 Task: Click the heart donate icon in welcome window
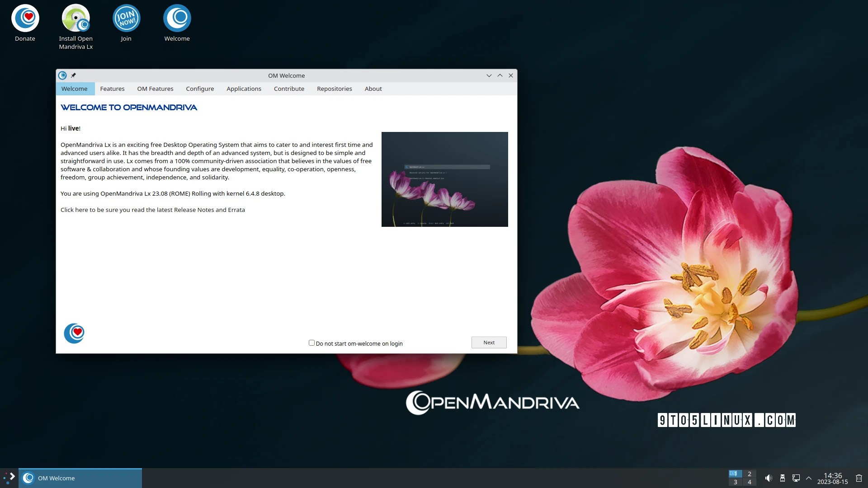pos(74,333)
